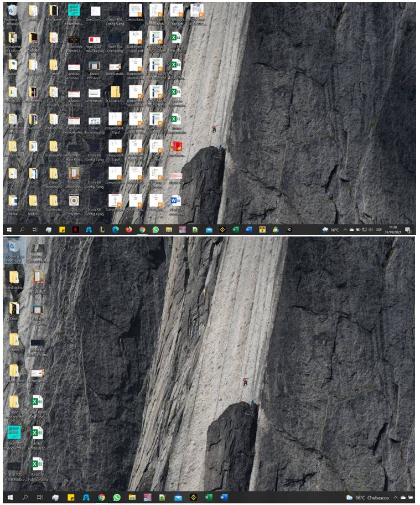This screenshot has height=505, width=420.
Task: Open the 16°C weather widget in upper taskbar
Action: [331, 230]
